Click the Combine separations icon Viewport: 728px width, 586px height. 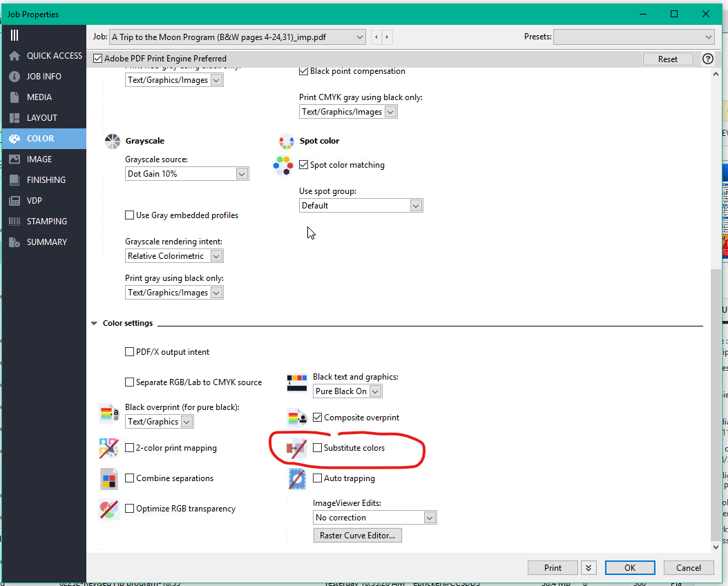point(109,479)
